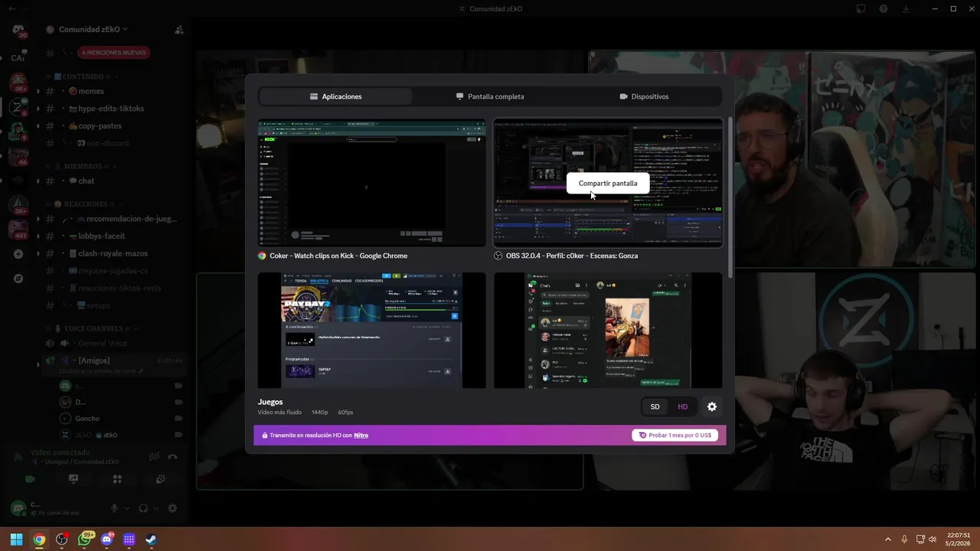Click the OBS icon beside window title
This screenshot has height=551, width=980.
(x=498, y=256)
